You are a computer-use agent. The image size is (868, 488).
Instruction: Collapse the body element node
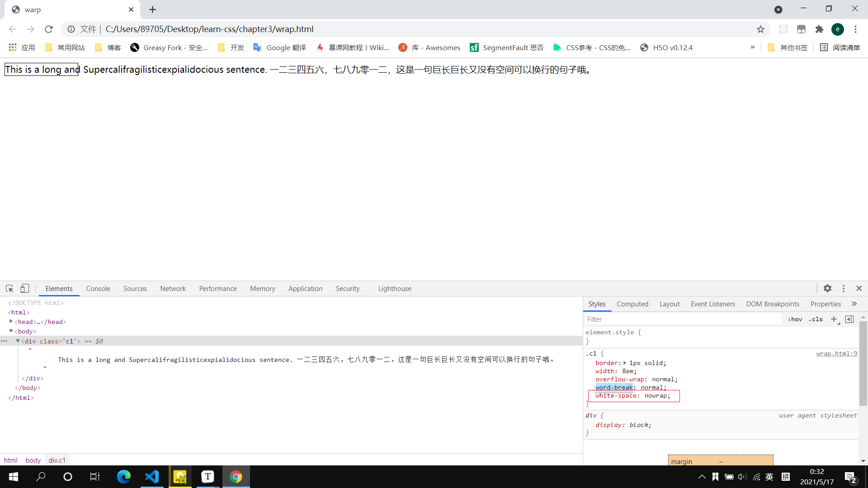11,331
